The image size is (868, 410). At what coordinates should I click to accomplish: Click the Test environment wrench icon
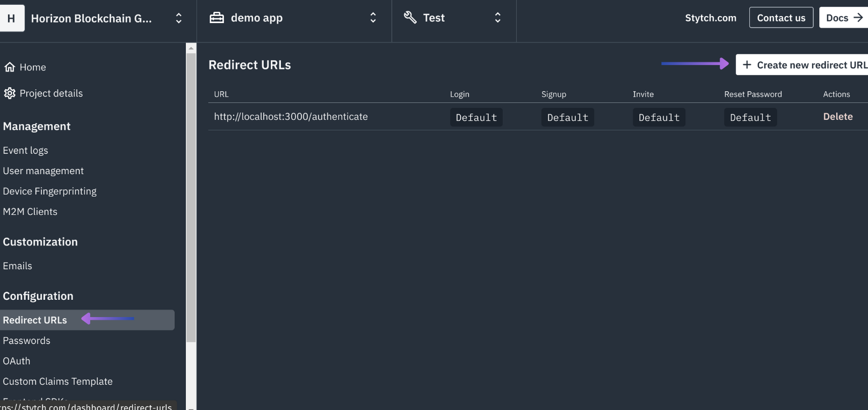[x=410, y=18]
